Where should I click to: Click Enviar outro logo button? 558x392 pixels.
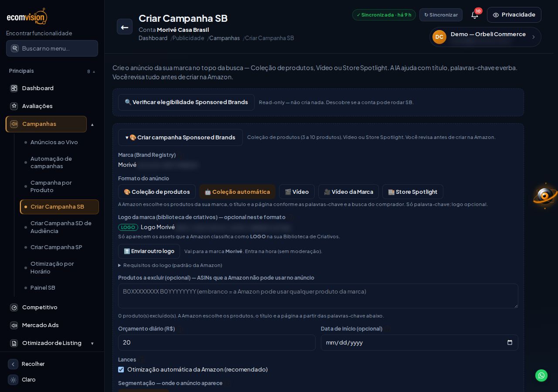click(x=149, y=251)
